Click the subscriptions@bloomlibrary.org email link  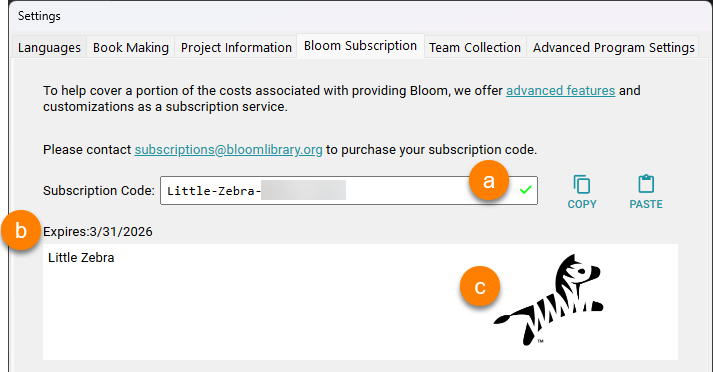[x=228, y=150]
